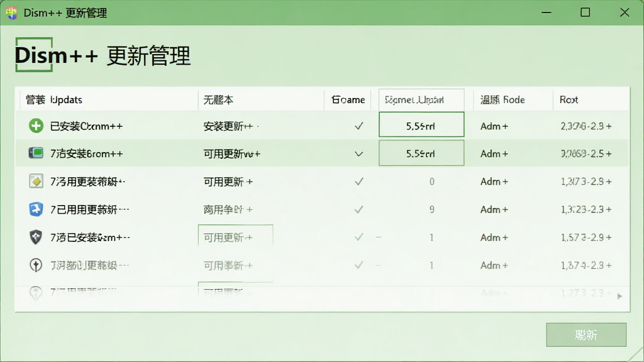This screenshot has width=644, height=362.
Task: Toggle the faded checkmark in the sixth row
Action: (359, 265)
